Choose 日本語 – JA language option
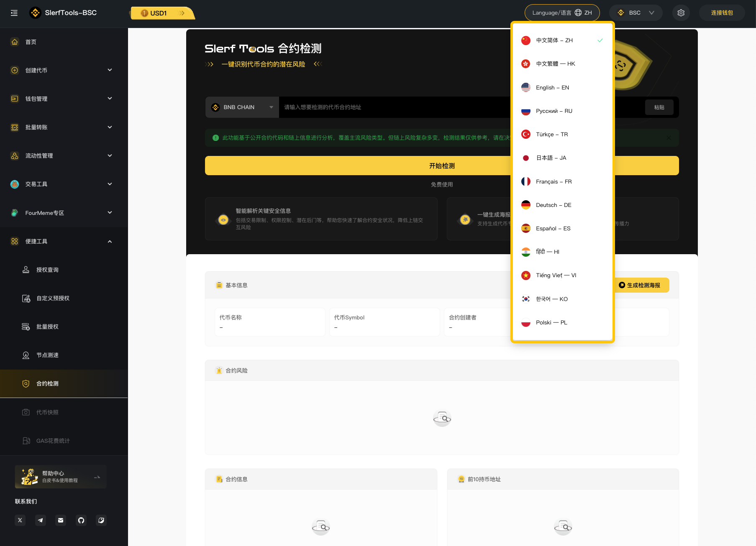This screenshot has height=546, width=756. tap(551, 158)
